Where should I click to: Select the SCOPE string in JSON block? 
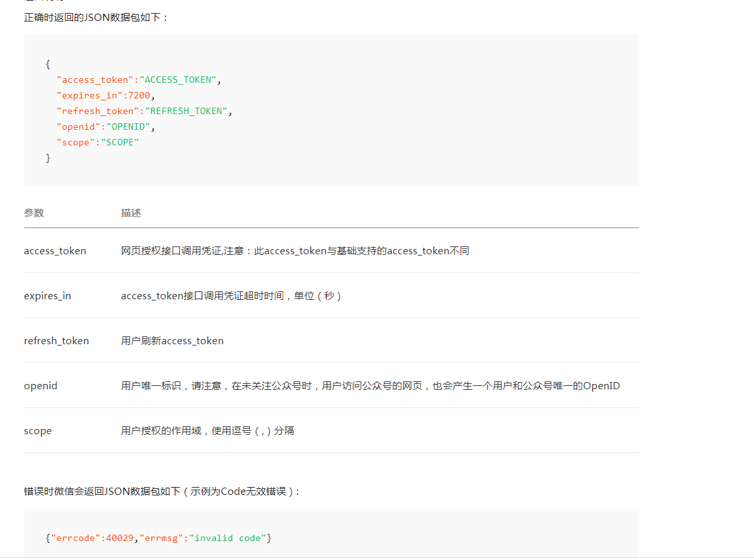[x=120, y=142]
